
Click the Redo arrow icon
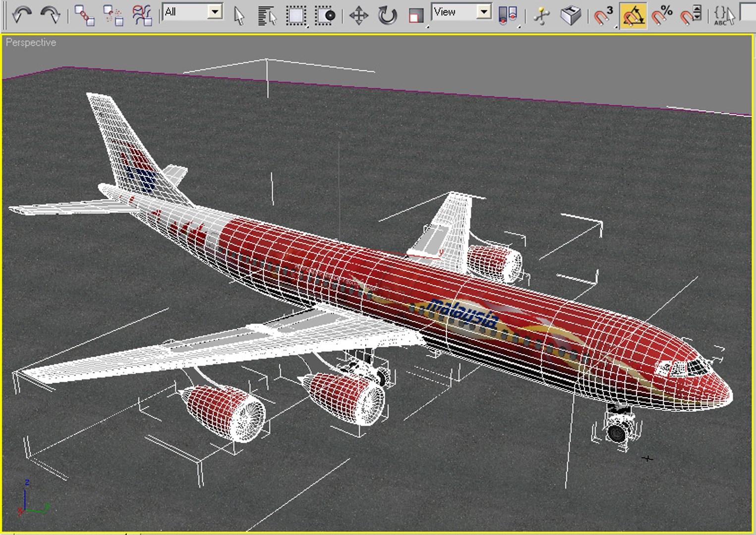(50, 15)
